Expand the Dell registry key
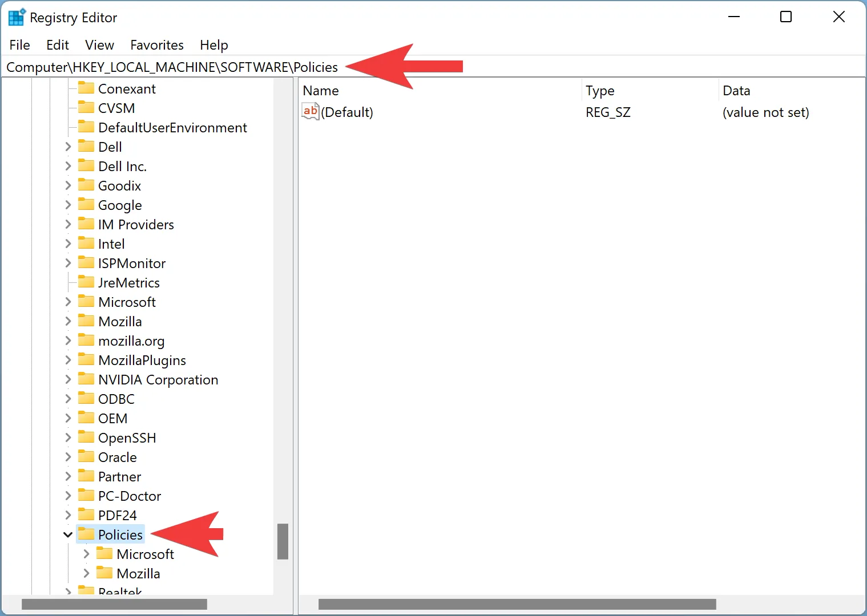This screenshot has height=616, width=867. click(67, 147)
